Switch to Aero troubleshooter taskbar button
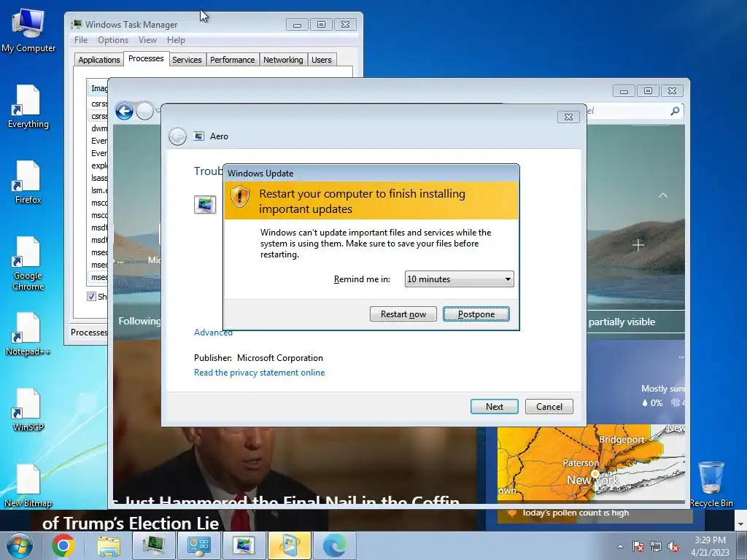Screen dimensions: 747x560 coord(244,545)
